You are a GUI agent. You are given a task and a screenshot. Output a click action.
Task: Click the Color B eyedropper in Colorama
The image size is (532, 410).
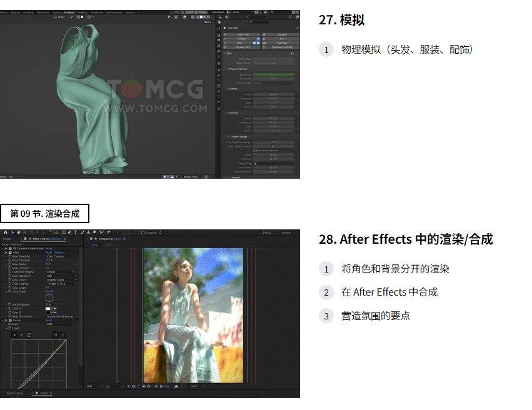tap(54, 312)
